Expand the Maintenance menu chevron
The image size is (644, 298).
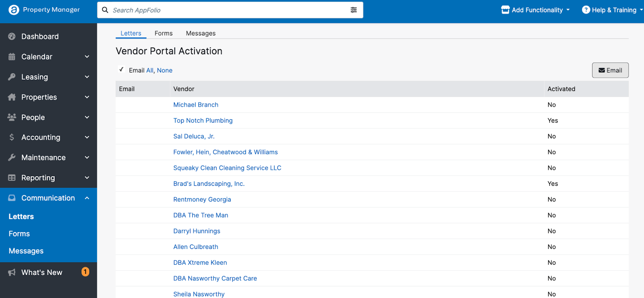[x=87, y=157]
